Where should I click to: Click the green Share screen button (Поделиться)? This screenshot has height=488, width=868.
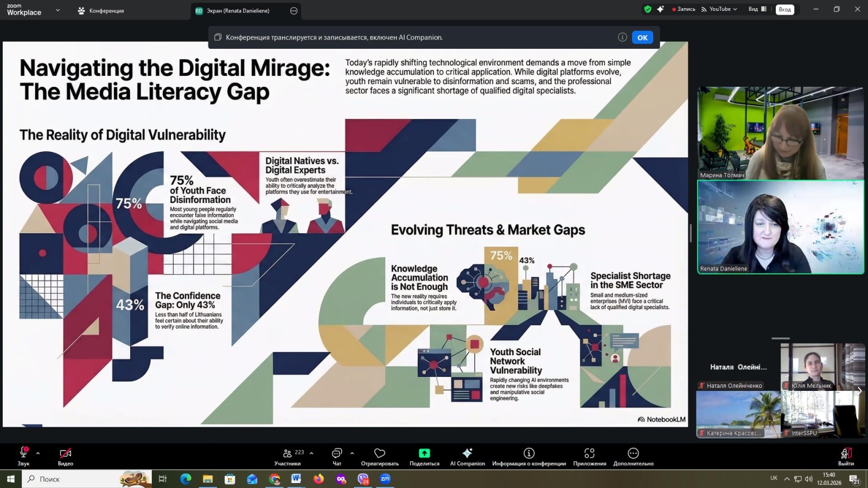point(424,457)
